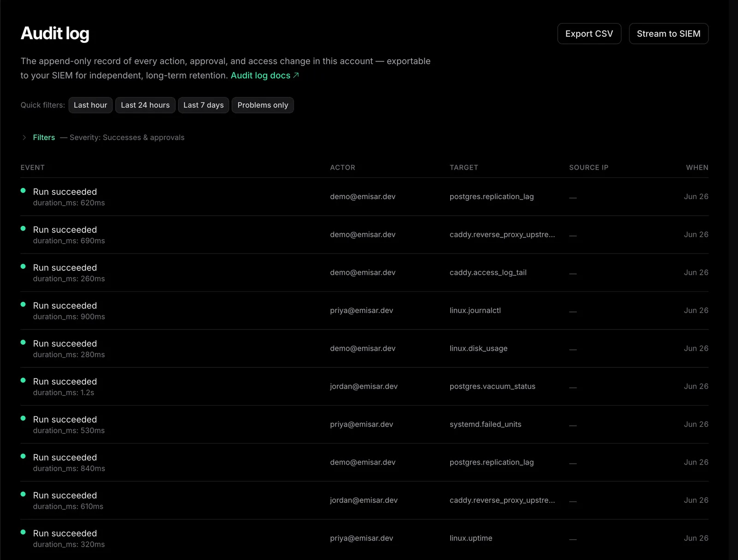
Task: Open the Run succeeded event with duration 260ms
Action: pos(364,273)
